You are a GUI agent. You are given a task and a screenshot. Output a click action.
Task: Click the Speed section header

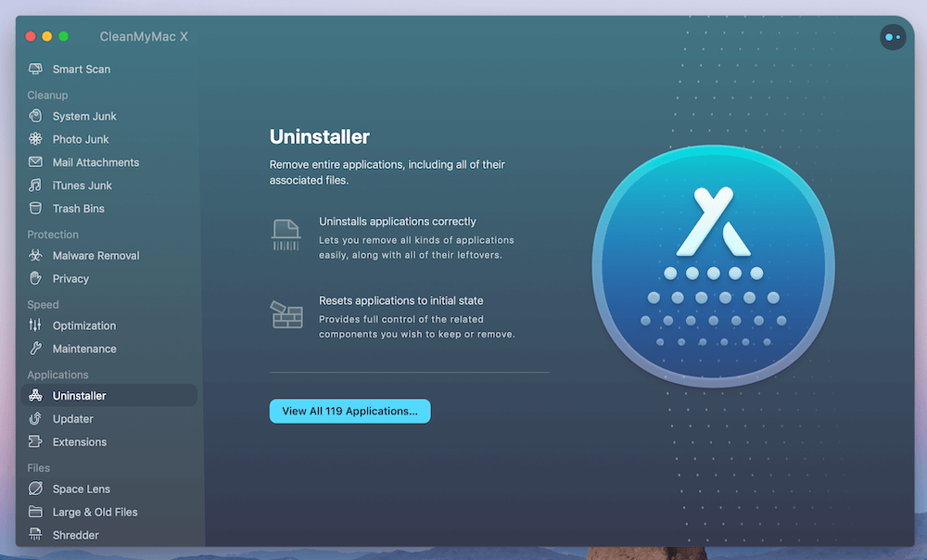point(43,304)
